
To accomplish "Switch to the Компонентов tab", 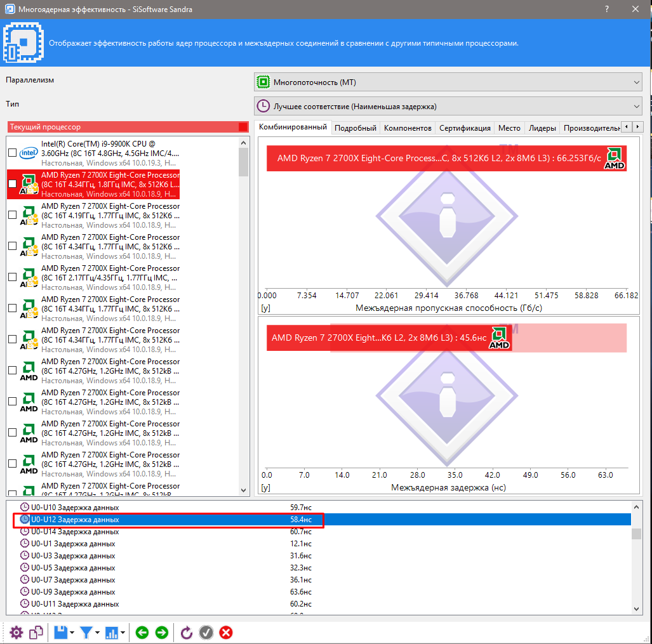I will pyautogui.click(x=408, y=128).
